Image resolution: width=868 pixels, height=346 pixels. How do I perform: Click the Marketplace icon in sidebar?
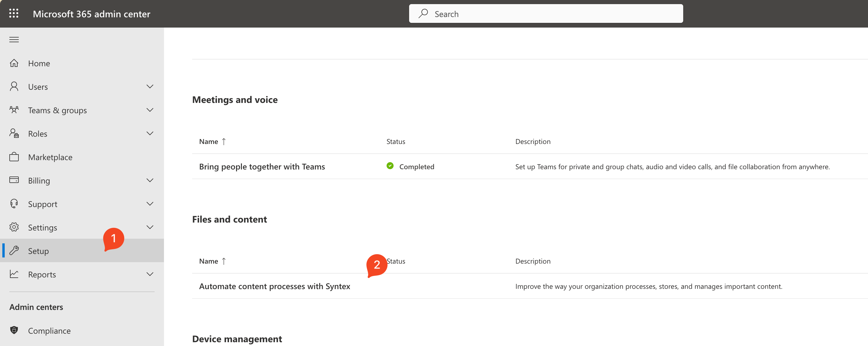coord(14,156)
